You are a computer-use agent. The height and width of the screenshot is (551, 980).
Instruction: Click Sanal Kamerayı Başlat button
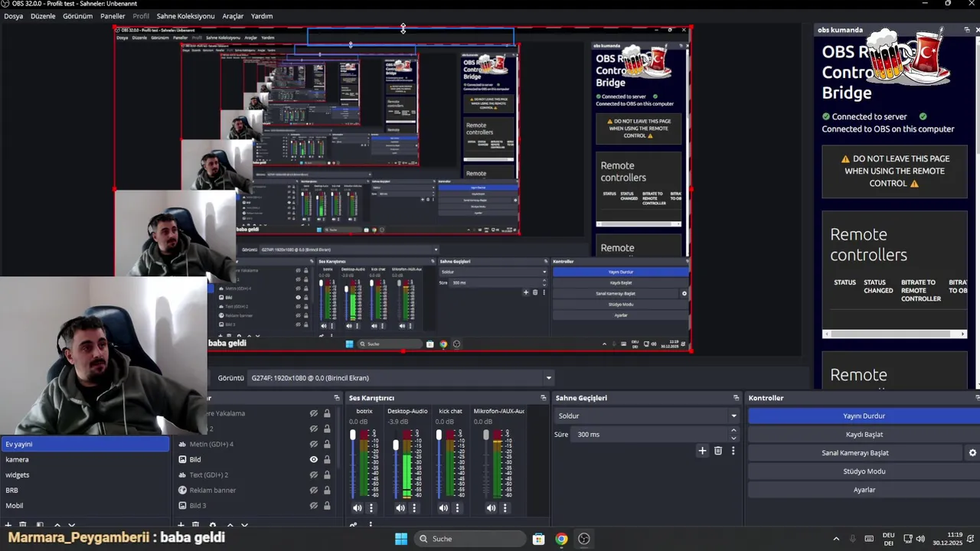[x=855, y=453]
